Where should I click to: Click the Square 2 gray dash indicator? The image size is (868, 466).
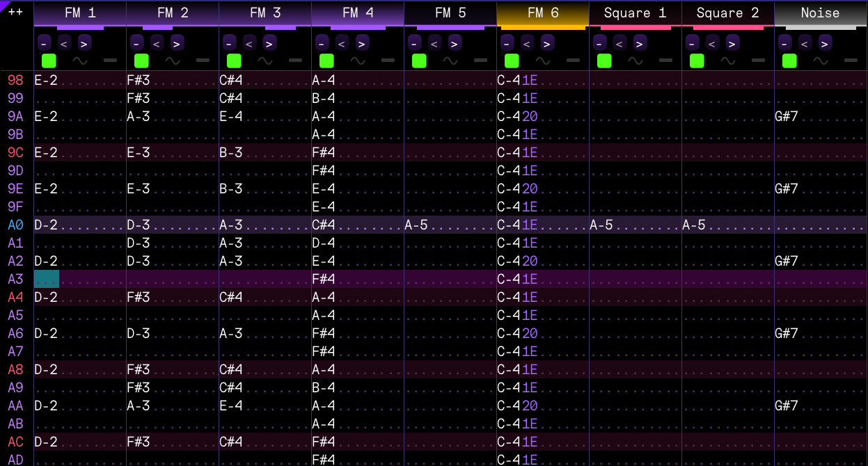point(758,61)
